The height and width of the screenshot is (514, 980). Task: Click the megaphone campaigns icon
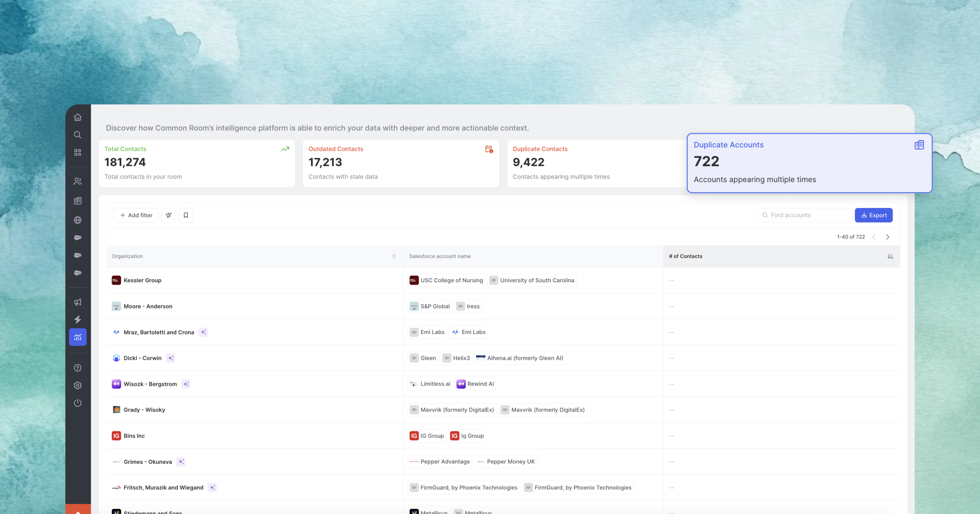click(78, 302)
